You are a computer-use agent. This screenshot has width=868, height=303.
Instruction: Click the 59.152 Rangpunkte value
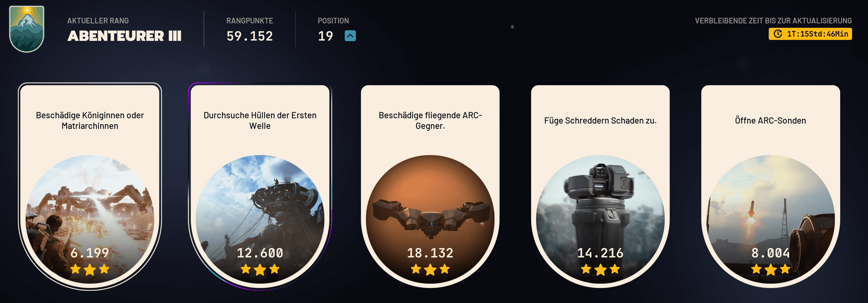tap(250, 36)
